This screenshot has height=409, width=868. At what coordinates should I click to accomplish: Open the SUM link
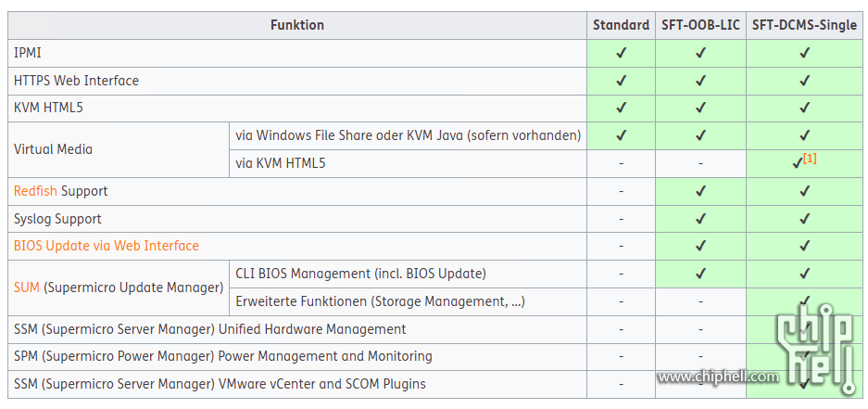[27, 288]
